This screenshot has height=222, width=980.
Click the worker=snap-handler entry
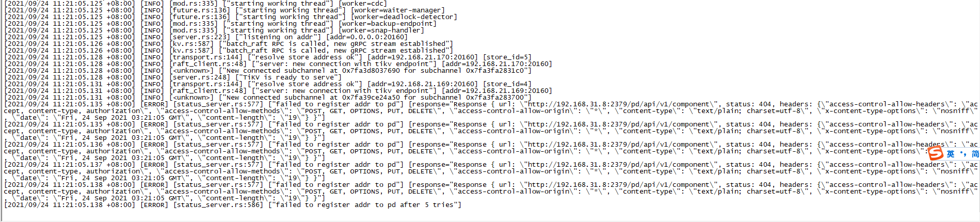pyautogui.click(x=381, y=30)
